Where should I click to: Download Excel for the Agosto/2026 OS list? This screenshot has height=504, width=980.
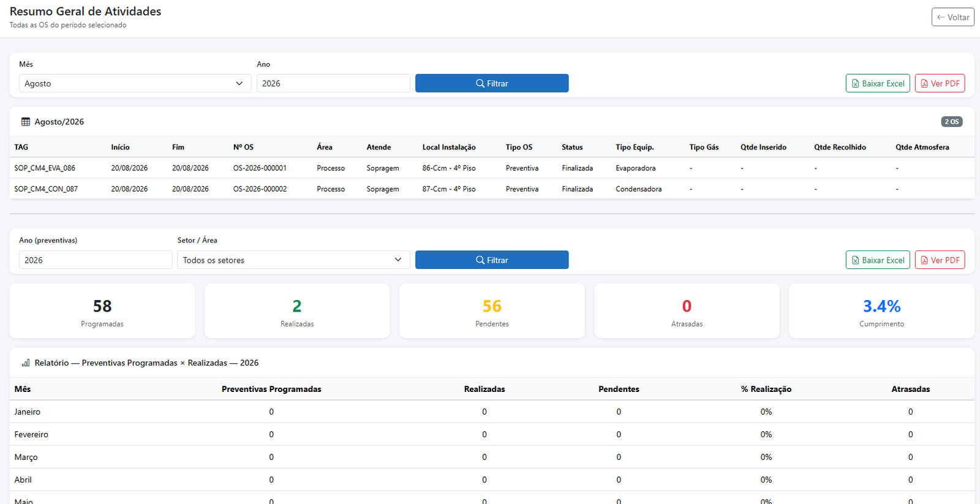[x=878, y=83]
